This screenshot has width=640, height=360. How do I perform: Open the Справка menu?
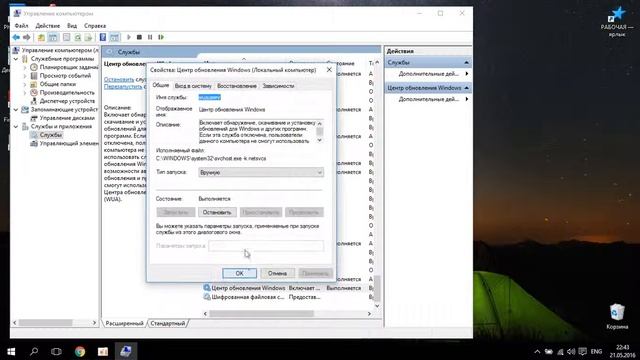pos(95,26)
